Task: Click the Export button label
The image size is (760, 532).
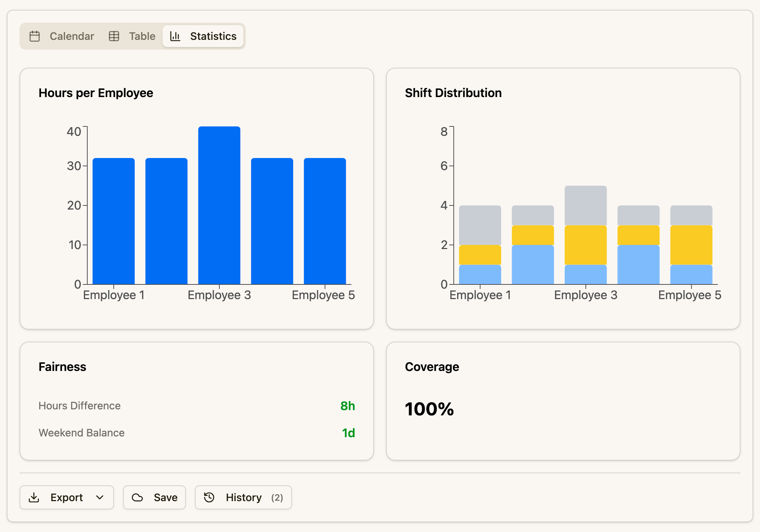Action: point(67,497)
